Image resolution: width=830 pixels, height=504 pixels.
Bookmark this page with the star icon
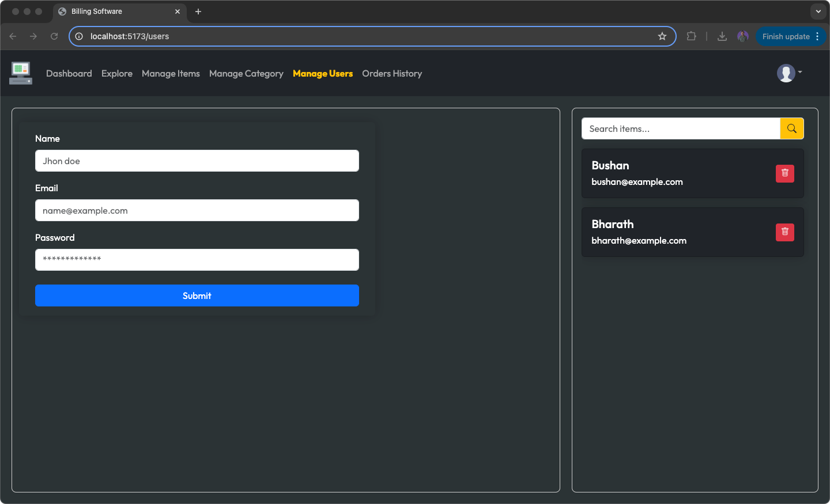coord(662,36)
